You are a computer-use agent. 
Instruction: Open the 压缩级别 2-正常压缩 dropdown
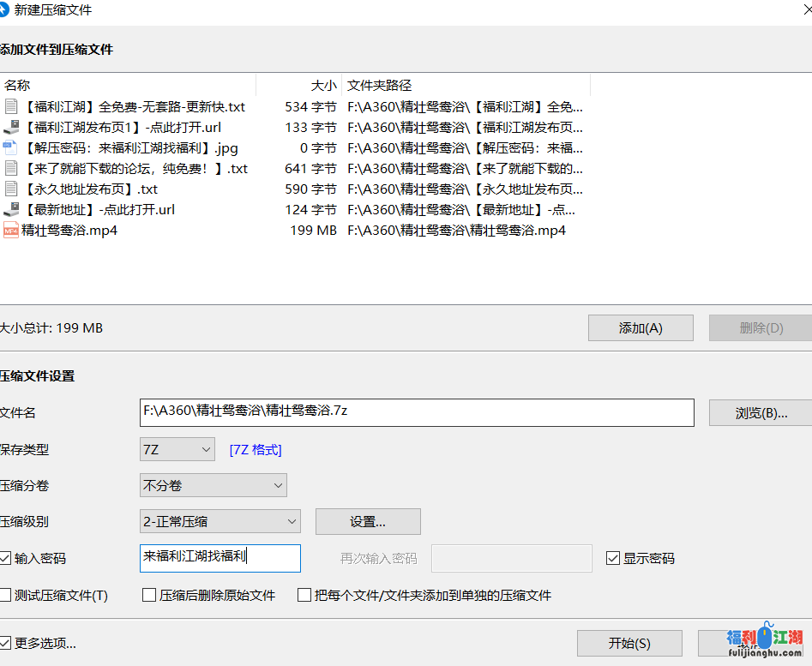[x=220, y=521]
